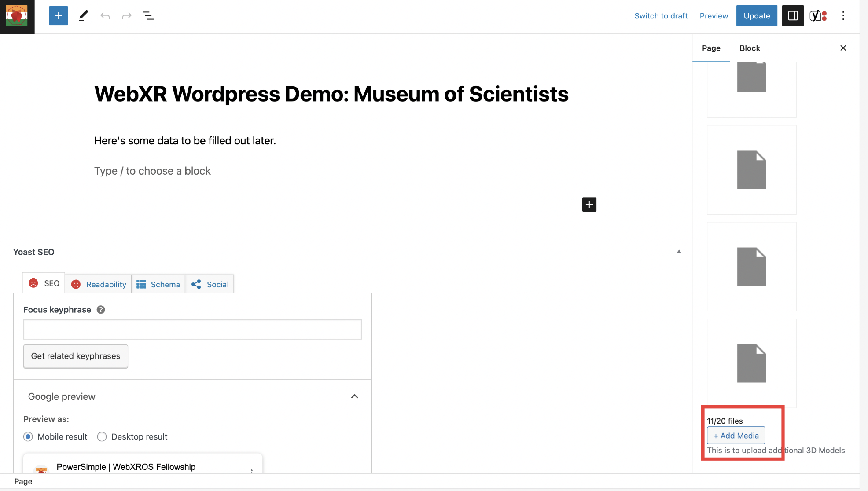
Task: Click the Focus keyphrase input field
Action: (x=192, y=329)
